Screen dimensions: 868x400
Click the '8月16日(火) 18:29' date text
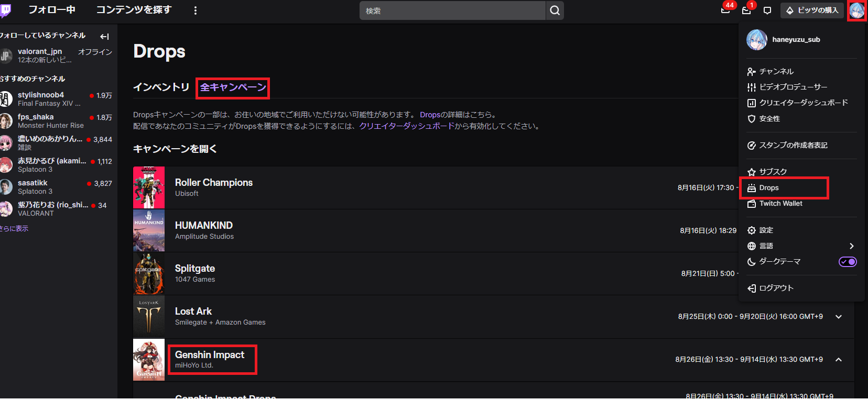tap(708, 231)
